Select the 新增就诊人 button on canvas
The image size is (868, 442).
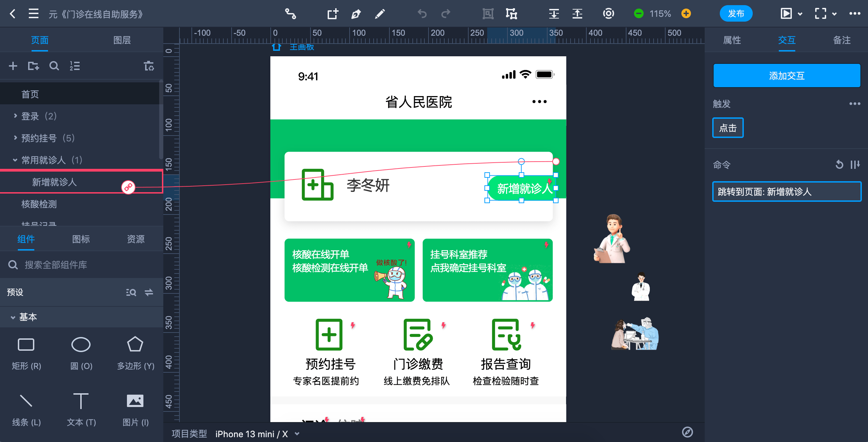521,188
